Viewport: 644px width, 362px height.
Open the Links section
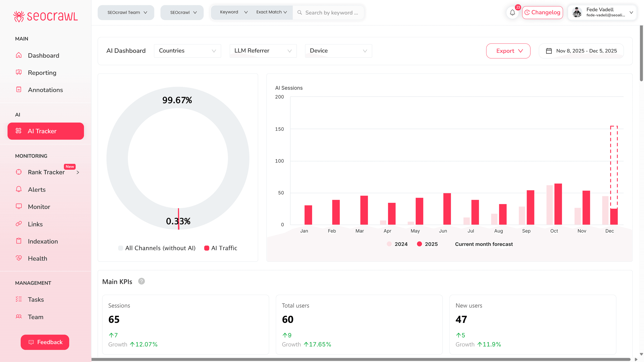click(x=35, y=224)
